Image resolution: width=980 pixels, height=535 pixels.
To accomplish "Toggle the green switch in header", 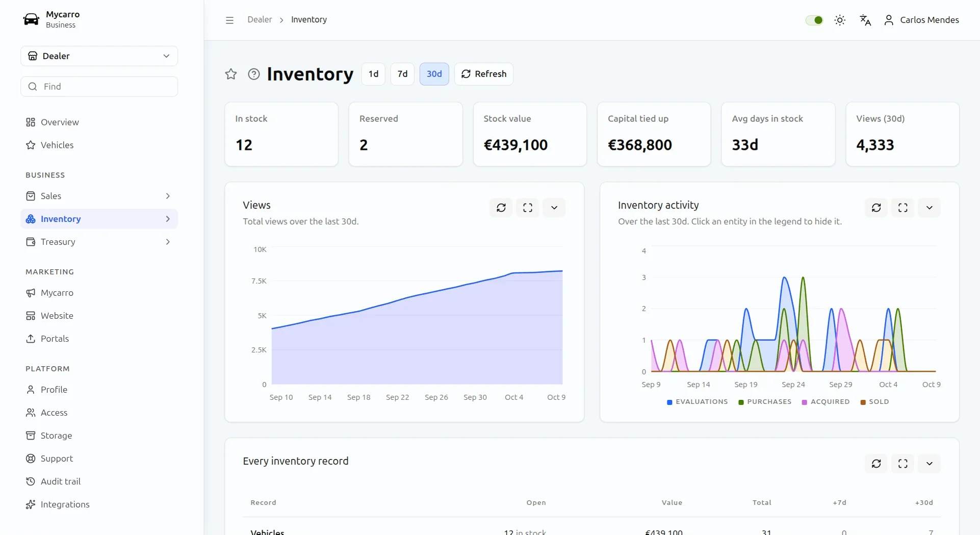I will point(814,20).
